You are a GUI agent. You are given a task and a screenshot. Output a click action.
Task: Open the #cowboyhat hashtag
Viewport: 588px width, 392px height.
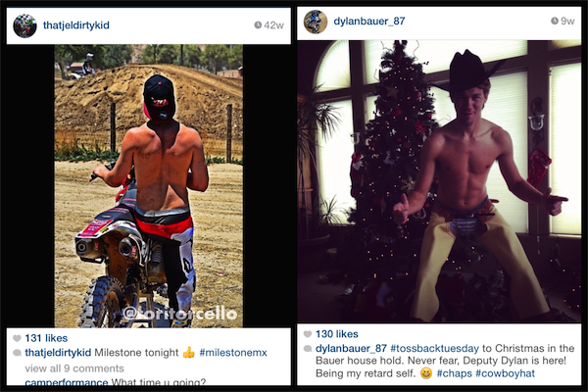coord(505,373)
